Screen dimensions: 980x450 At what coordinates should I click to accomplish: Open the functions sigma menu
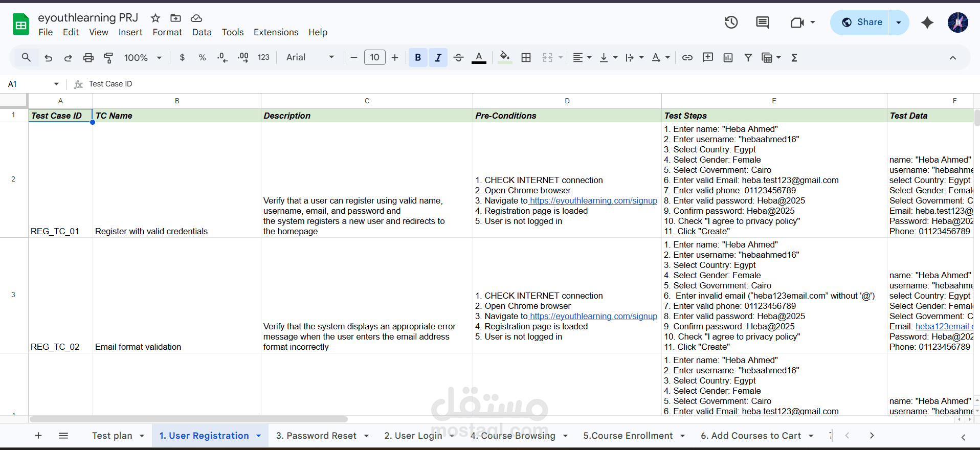click(794, 58)
